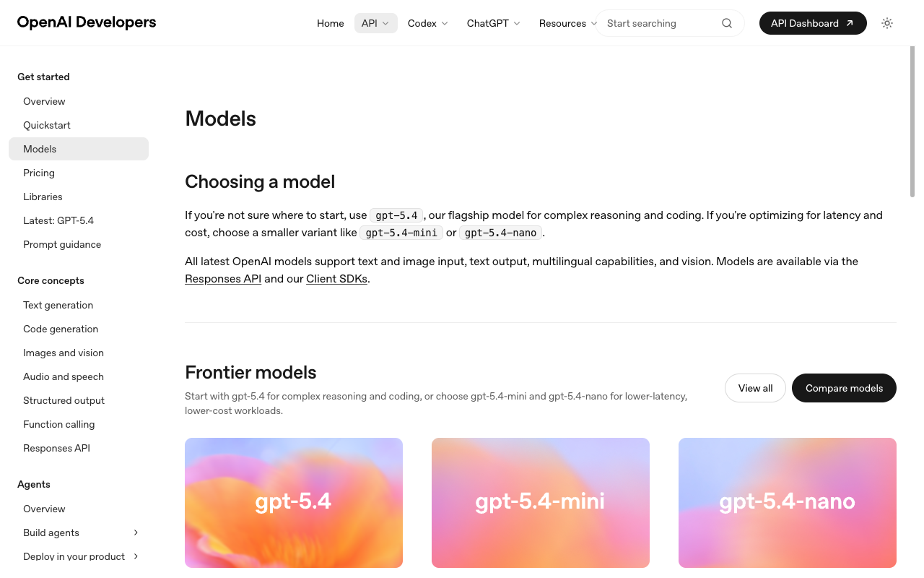Open the Codex dropdown menu
Viewport: 924px width, 578px height.
point(427,23)
